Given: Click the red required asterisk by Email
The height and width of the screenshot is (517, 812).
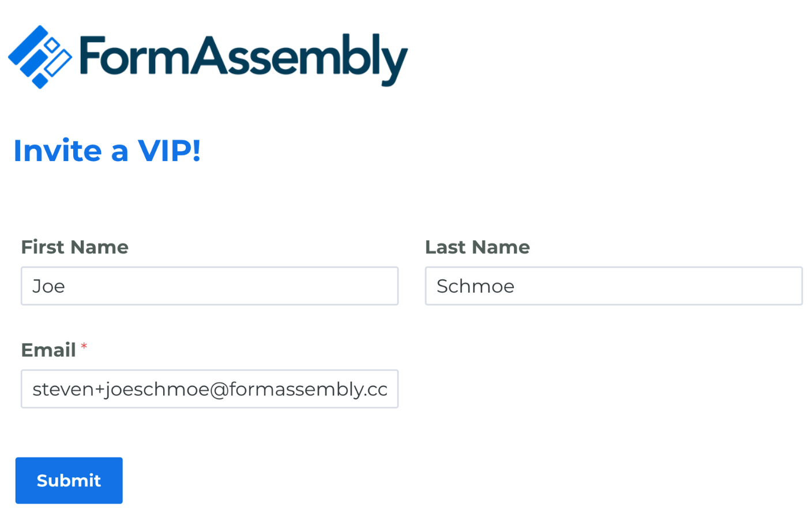Looking at the screenshot, I should 84,346.
